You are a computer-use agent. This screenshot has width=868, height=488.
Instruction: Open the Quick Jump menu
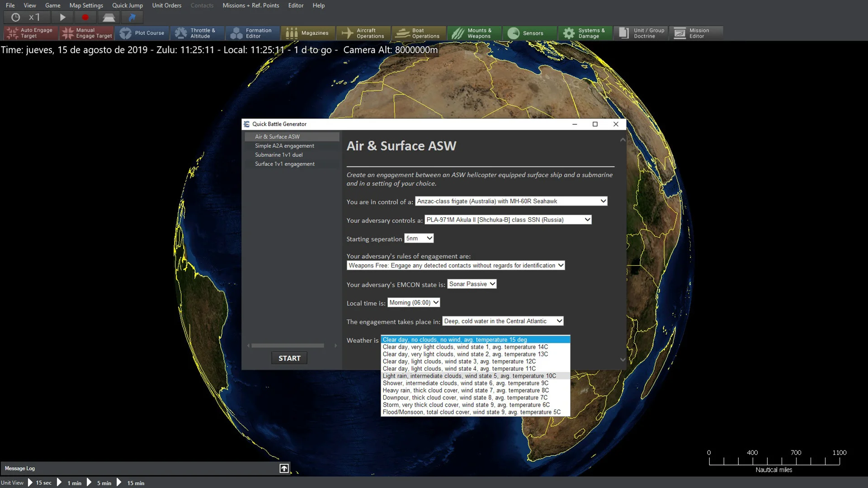[x=127, y=5]
